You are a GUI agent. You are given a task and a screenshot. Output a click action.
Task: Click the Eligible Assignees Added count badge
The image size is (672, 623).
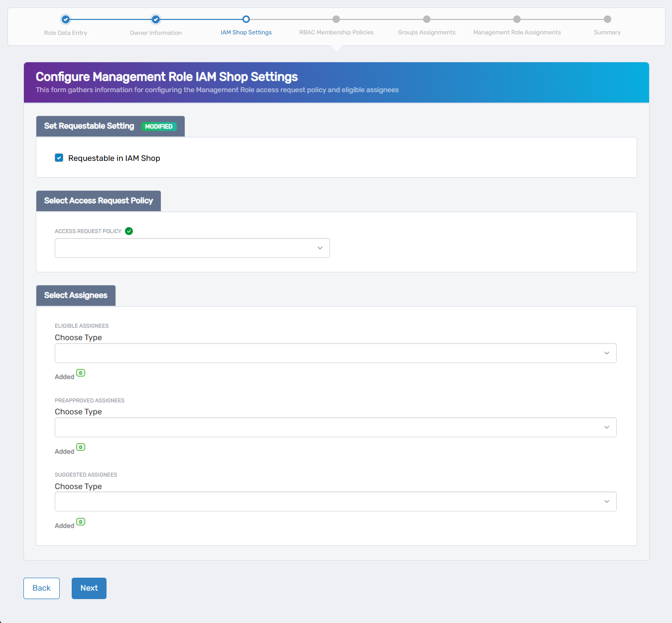81,373
